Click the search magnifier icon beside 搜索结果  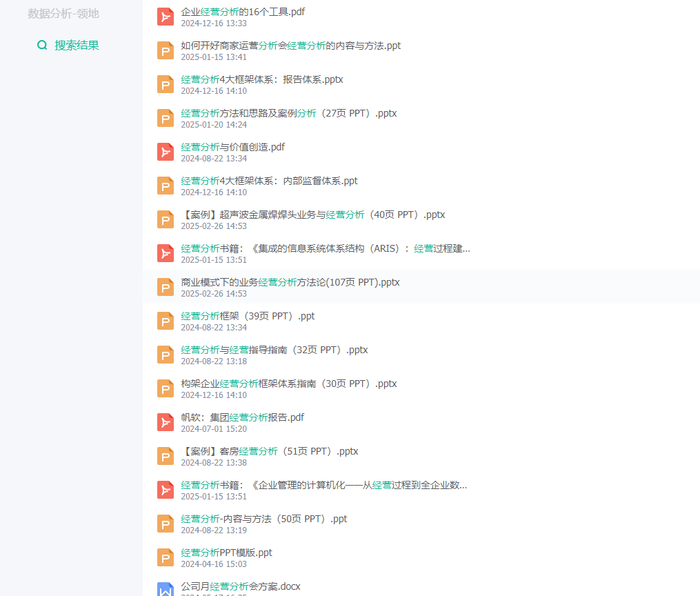click(42, 45)
